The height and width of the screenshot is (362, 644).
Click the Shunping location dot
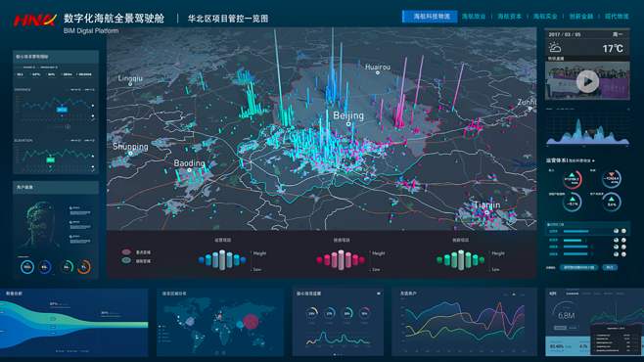click(x=130, y=154)
